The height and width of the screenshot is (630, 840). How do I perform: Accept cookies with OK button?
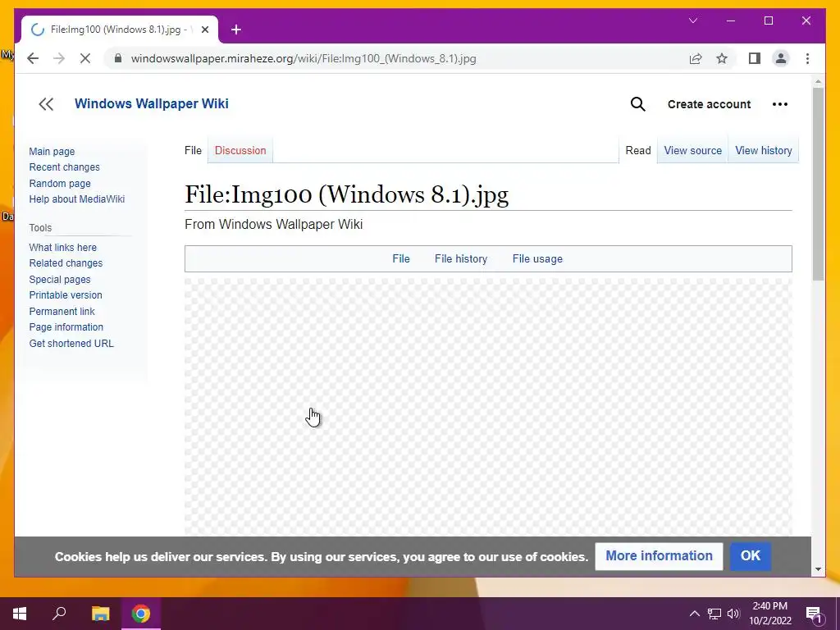[751, 556]
